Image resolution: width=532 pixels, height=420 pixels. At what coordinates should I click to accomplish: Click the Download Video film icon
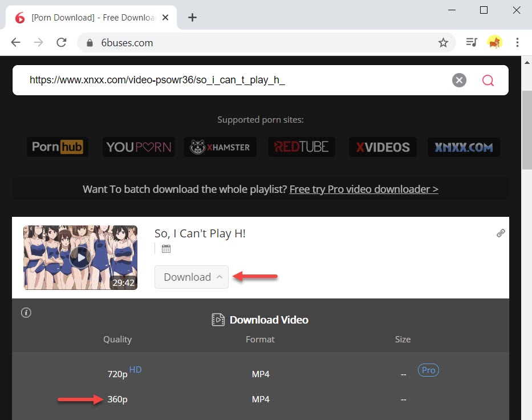(x=218, y=320)
